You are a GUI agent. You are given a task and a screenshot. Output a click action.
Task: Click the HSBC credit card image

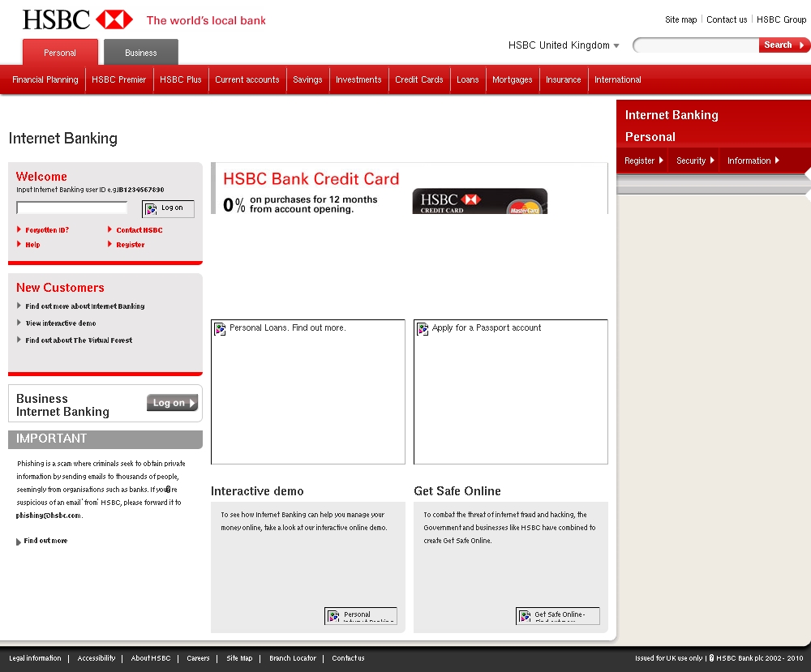coord(479,201)
